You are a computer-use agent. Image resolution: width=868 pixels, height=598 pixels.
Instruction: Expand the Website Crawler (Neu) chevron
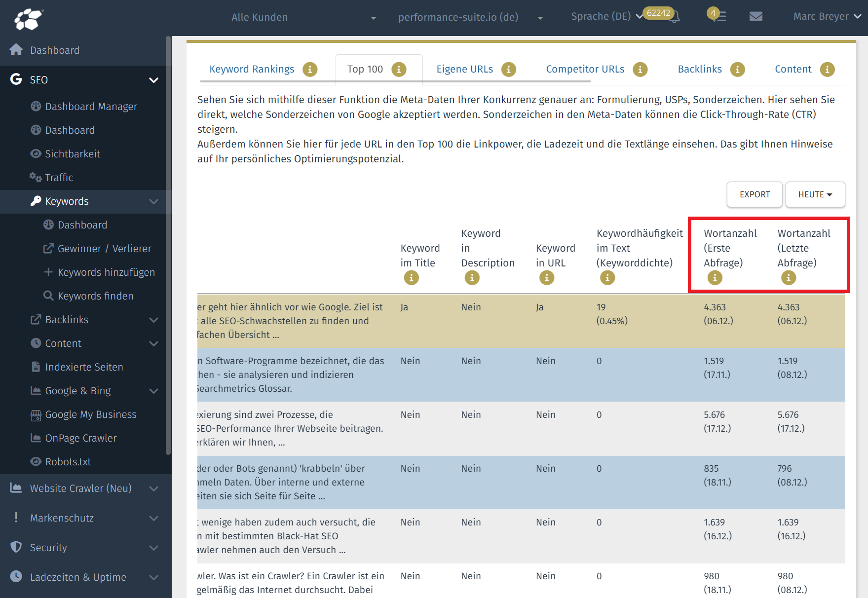(x=154, y=488)
